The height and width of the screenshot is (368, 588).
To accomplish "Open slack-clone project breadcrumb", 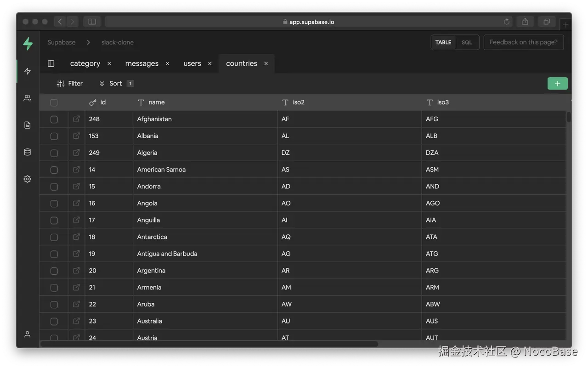I will (118, 42).
